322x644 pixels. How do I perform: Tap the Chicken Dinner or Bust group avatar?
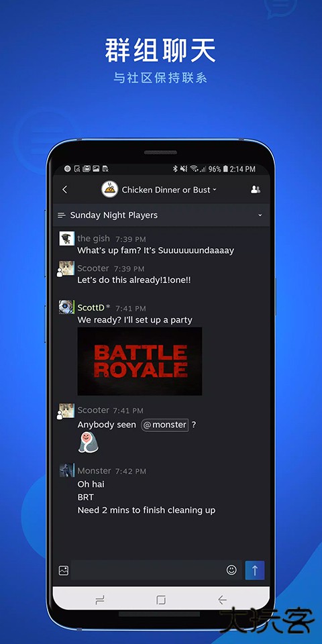(x=109, y=189)
